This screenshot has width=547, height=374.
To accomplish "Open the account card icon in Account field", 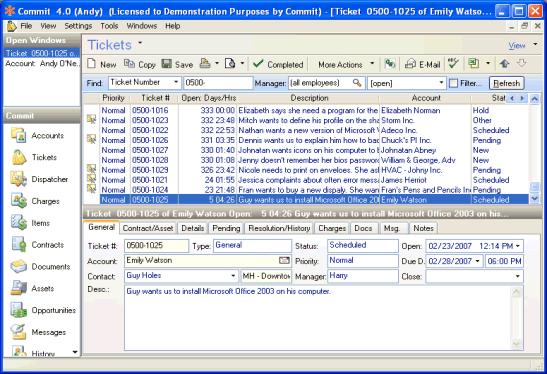I will 285,260.
